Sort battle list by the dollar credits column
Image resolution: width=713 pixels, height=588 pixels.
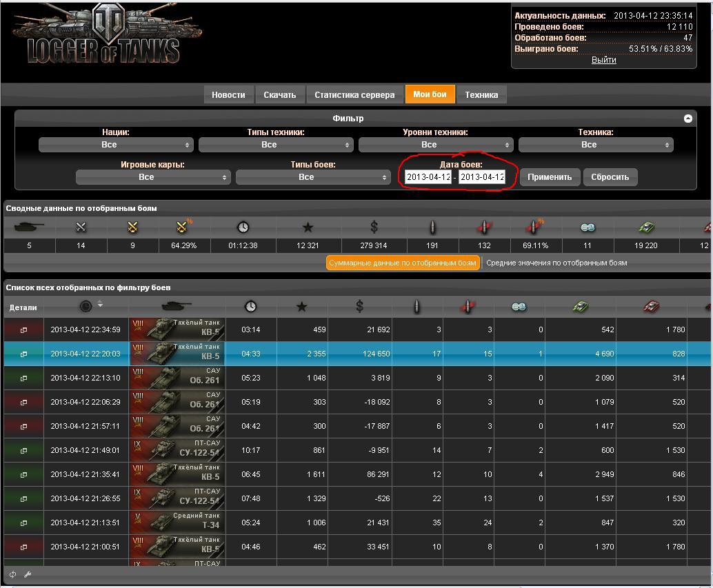coord(359,307)
